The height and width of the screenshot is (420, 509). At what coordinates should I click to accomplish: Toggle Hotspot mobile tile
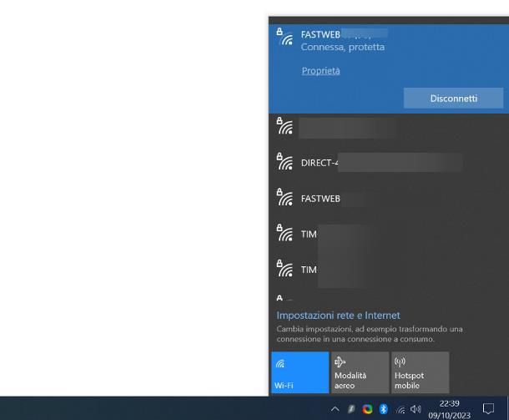point(420,372)
